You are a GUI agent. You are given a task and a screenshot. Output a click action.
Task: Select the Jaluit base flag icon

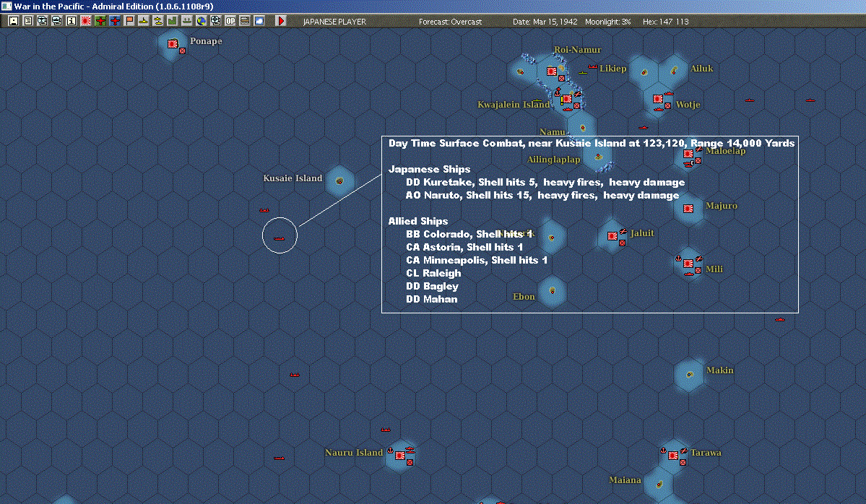[612, 236]
